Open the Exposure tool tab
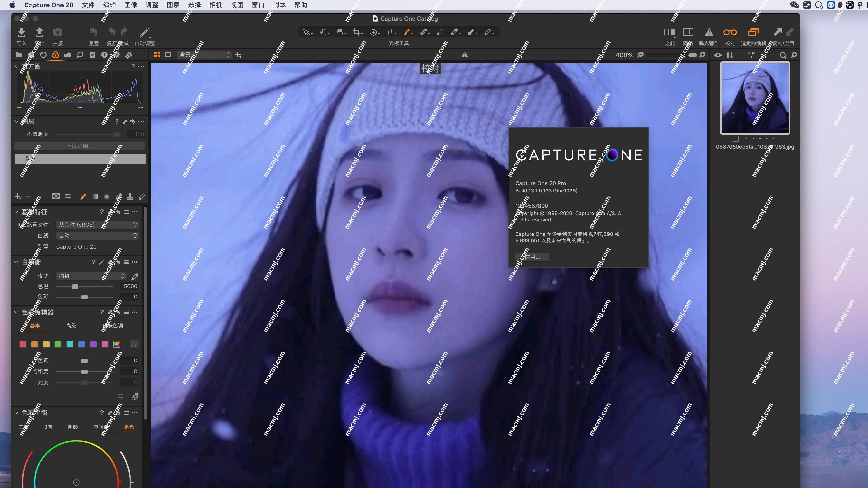Image resolution: width=868 pixels, height=488 pixels. click(x=68, y=55)
